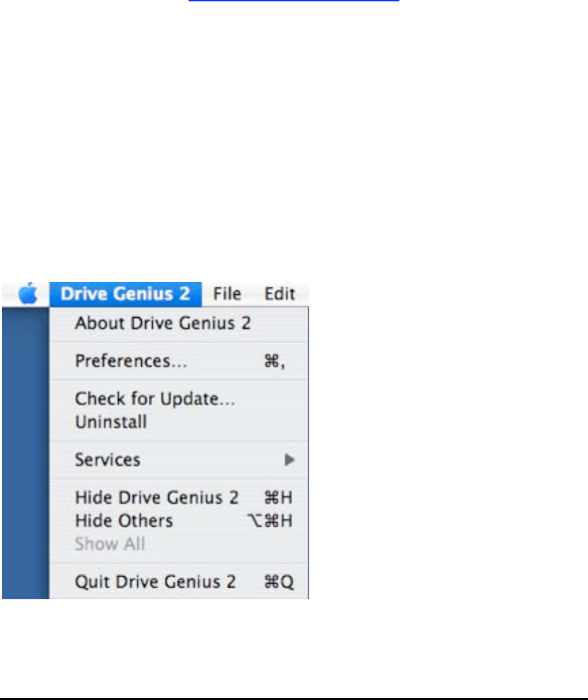
Task: Select the Uninstall menu item
Action: (111, 423)
